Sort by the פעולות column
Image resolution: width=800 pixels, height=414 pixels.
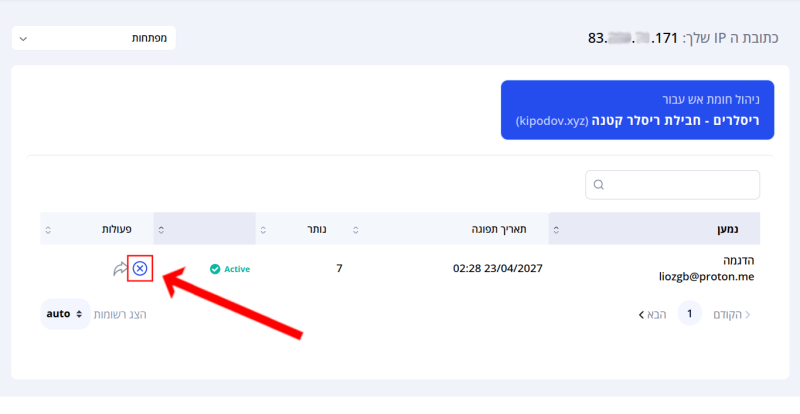click(x=97, y=229)
